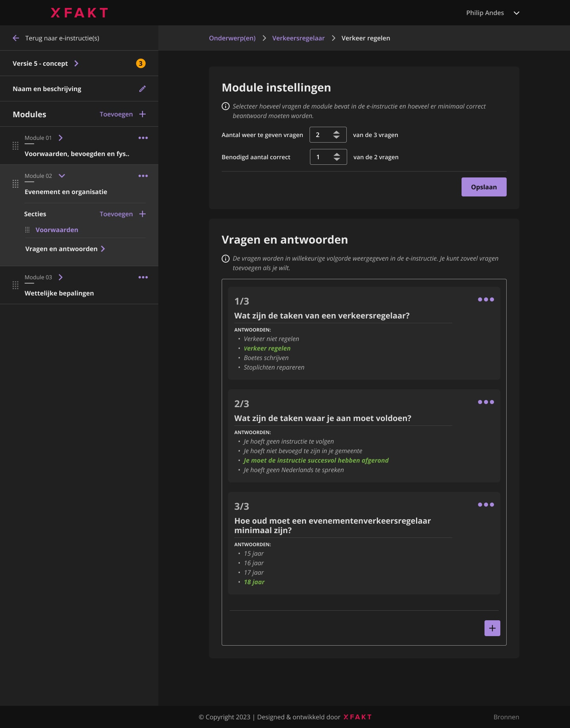Open three-dot menu of question 2/3
Image resolution: width=570 pixels, height=728 pixels.
486,402
